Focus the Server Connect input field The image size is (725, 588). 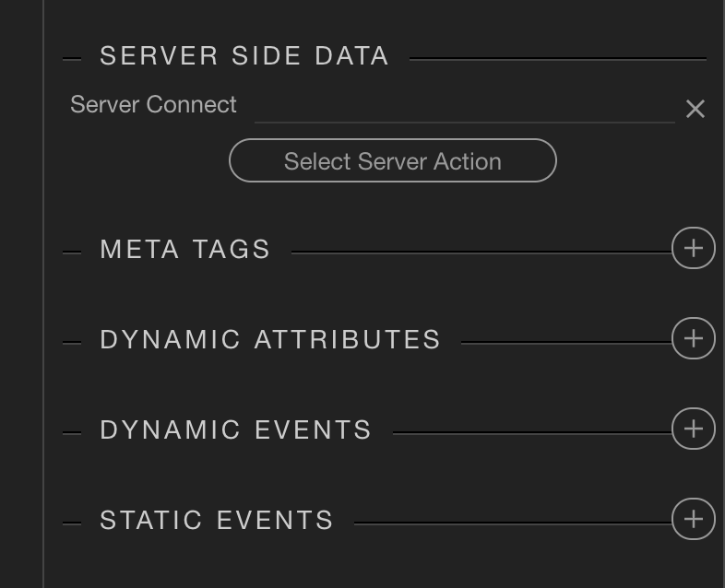tap(464, 107)
